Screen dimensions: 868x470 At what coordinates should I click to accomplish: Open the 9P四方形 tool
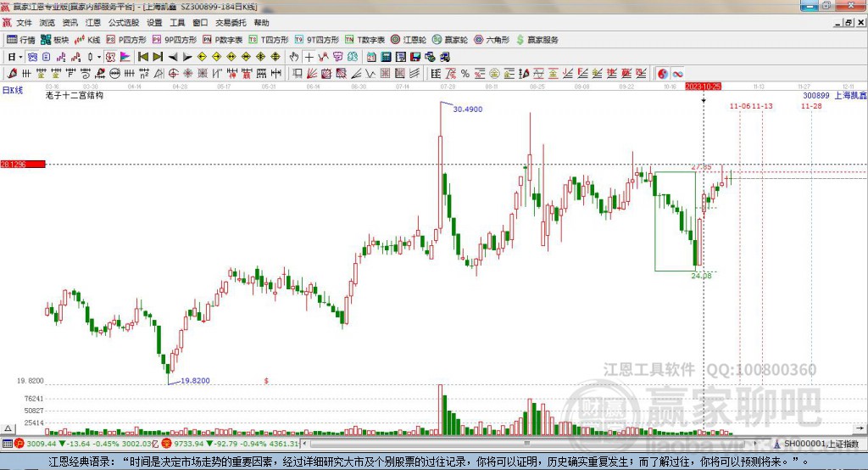[175, 40]
